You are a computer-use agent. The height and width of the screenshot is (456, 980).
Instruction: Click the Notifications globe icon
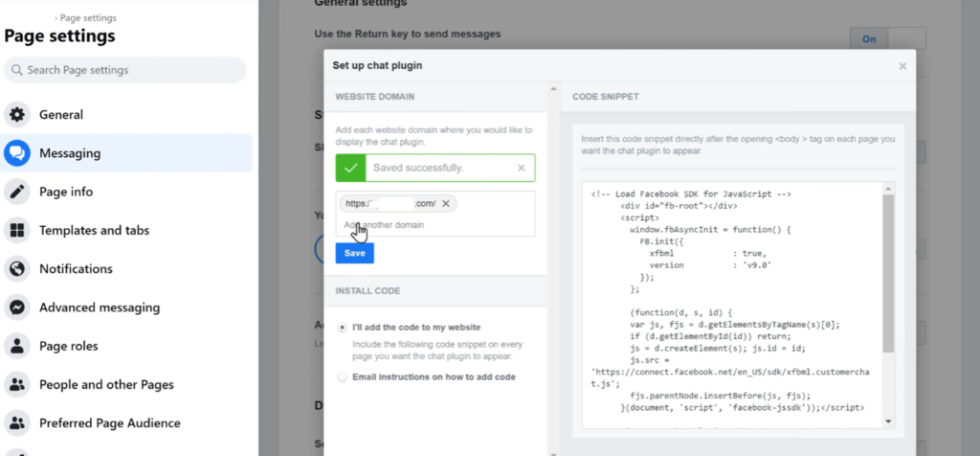coord(17,269)
